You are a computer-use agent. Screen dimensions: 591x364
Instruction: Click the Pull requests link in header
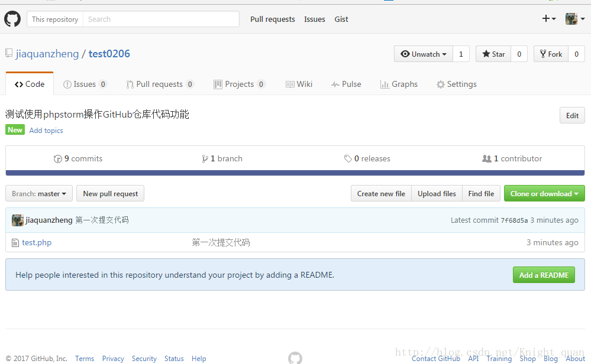(273, 19)
